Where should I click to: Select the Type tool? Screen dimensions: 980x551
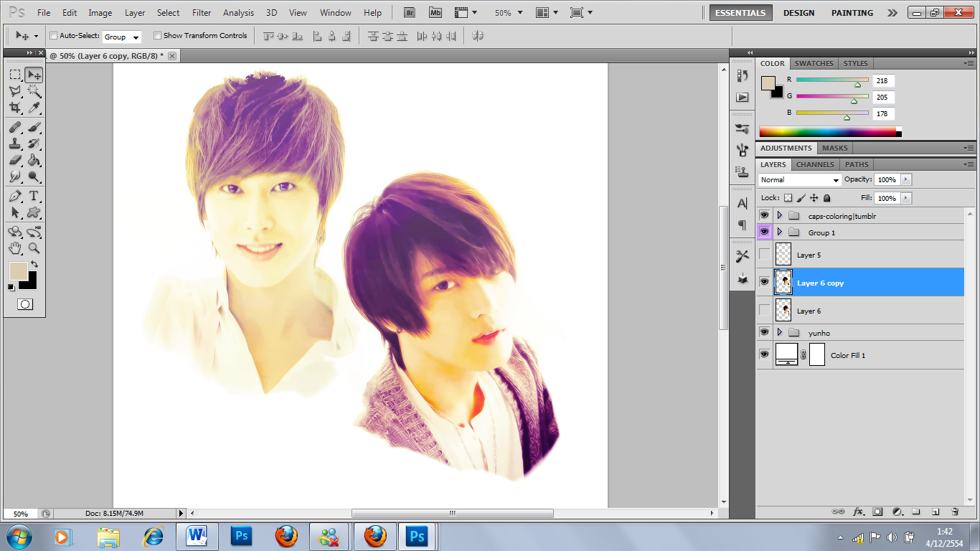click(x=34, y=196)
